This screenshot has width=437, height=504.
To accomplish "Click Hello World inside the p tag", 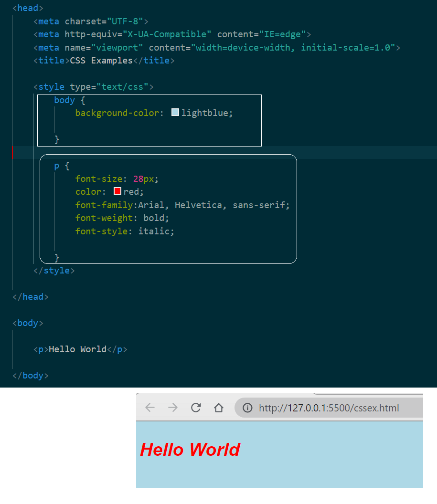I will (77, 349).
